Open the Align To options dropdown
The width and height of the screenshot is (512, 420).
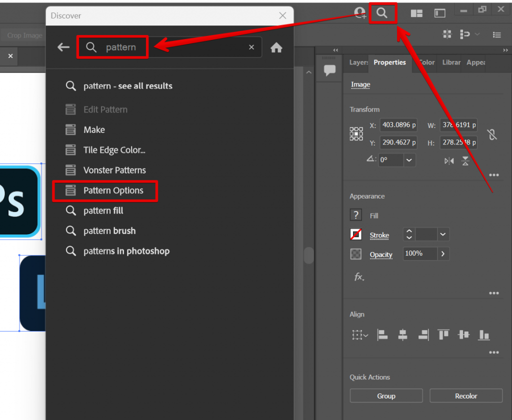click(361, 335)
